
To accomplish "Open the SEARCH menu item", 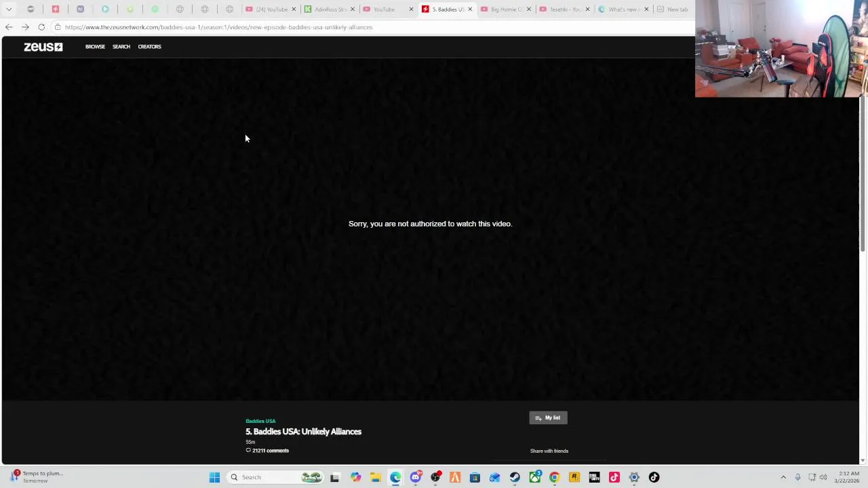I will tap(121, 47).
